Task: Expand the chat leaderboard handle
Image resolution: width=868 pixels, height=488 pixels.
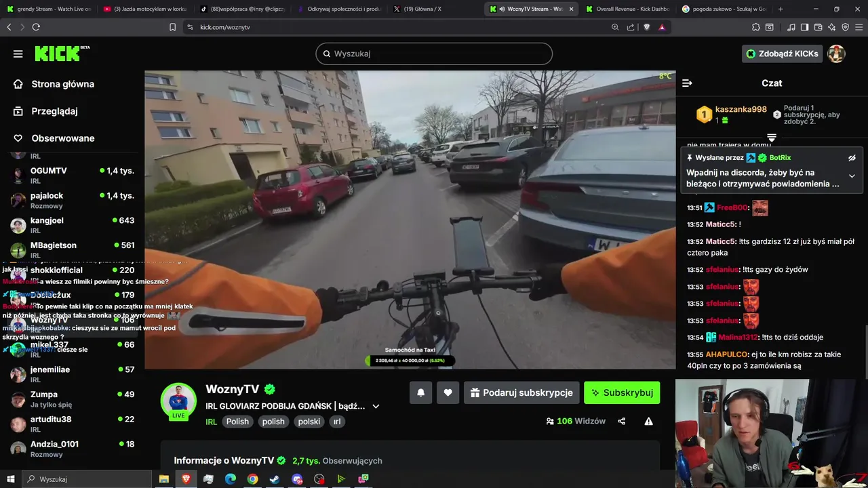Action: [x=772, y=137]
